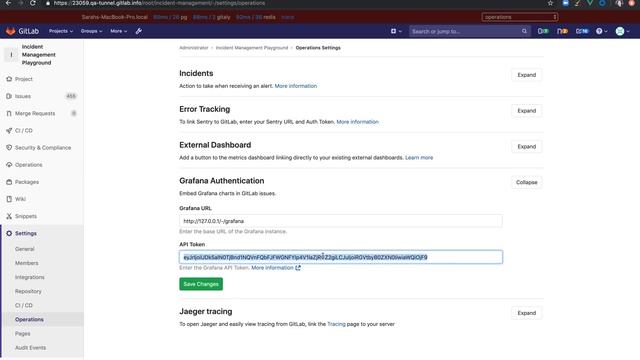Open the admin area wrench icon
Image resolution: width=640 pixels, height=360 pixels.
(139, 31)
